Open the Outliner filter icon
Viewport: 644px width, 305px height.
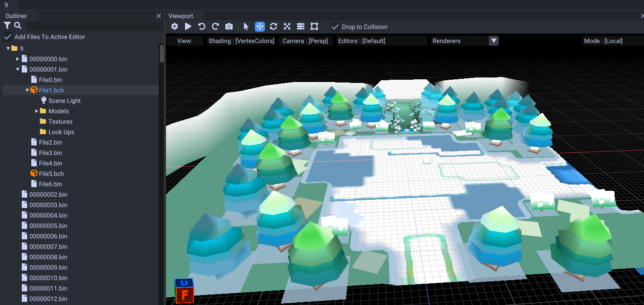pos(6,26)
